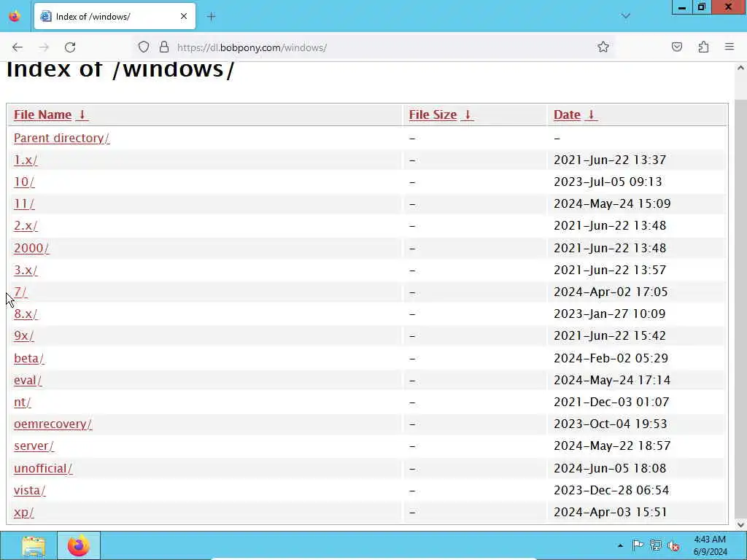Open the vista/ folder link
Viewport: 747px width, 560px height.
pos(29,490)
